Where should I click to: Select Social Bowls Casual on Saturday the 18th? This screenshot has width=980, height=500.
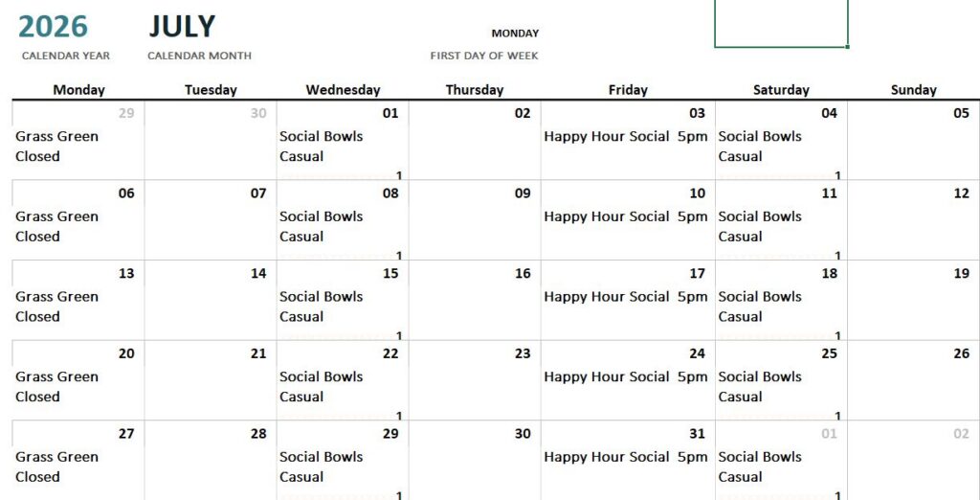pyautogui.click(x=760, y=307)
